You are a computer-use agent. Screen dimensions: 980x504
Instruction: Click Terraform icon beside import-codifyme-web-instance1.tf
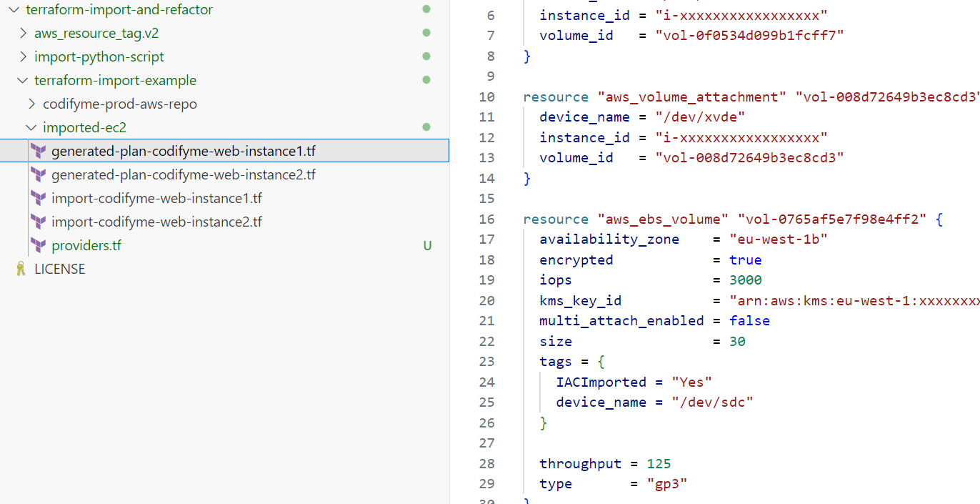tap(39, 198)
